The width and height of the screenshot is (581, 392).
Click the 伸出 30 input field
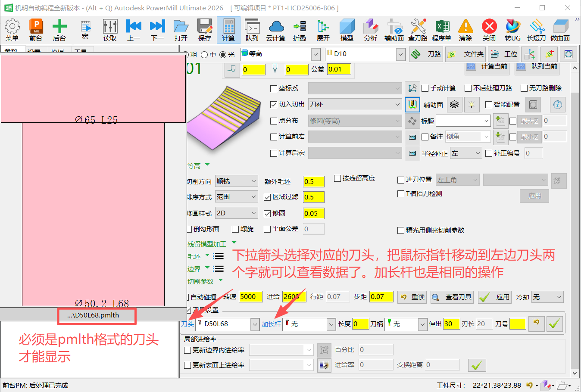pos(451,324)
